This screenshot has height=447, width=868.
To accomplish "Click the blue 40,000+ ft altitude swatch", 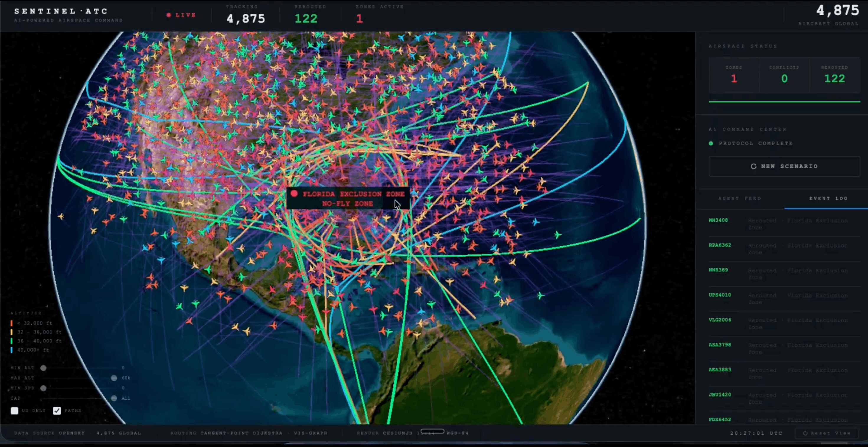I will (12, 350).
